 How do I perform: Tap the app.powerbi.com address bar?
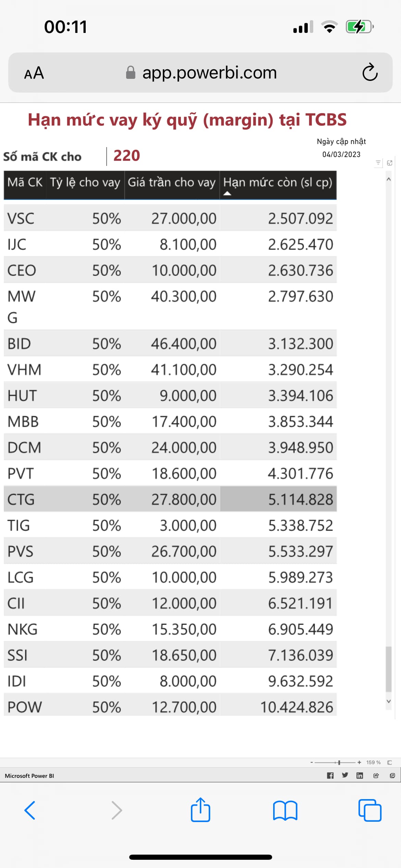click(209, 73)
